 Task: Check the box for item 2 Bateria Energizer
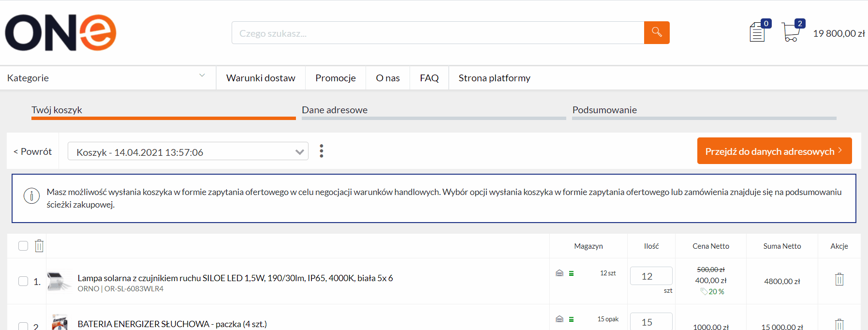(x=23, y=326)
